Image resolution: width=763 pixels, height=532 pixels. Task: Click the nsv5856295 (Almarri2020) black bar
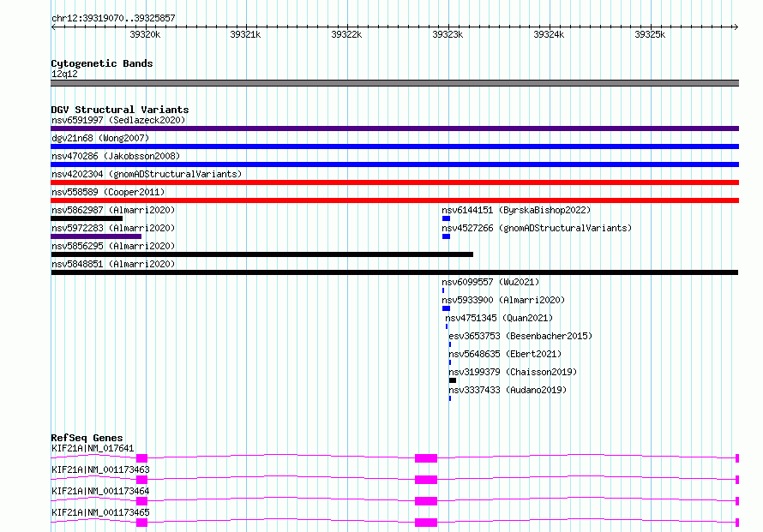tap(261, 254)
